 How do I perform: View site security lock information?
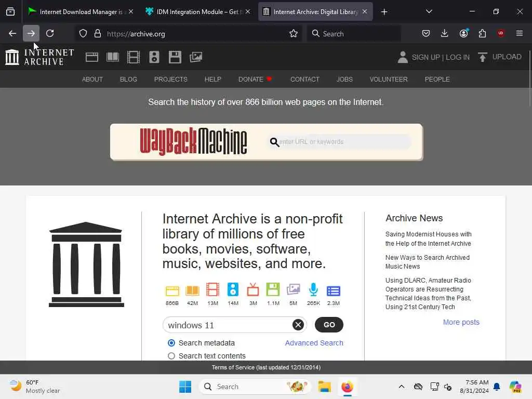click(98, 34)
